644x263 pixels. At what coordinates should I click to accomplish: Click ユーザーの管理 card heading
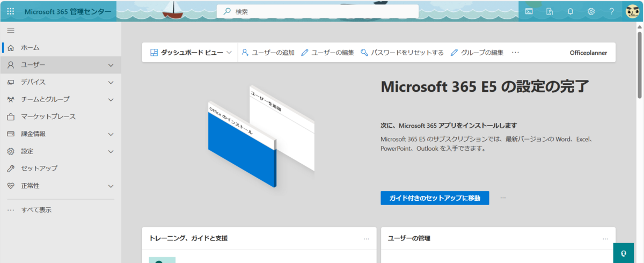pos(409,238)
